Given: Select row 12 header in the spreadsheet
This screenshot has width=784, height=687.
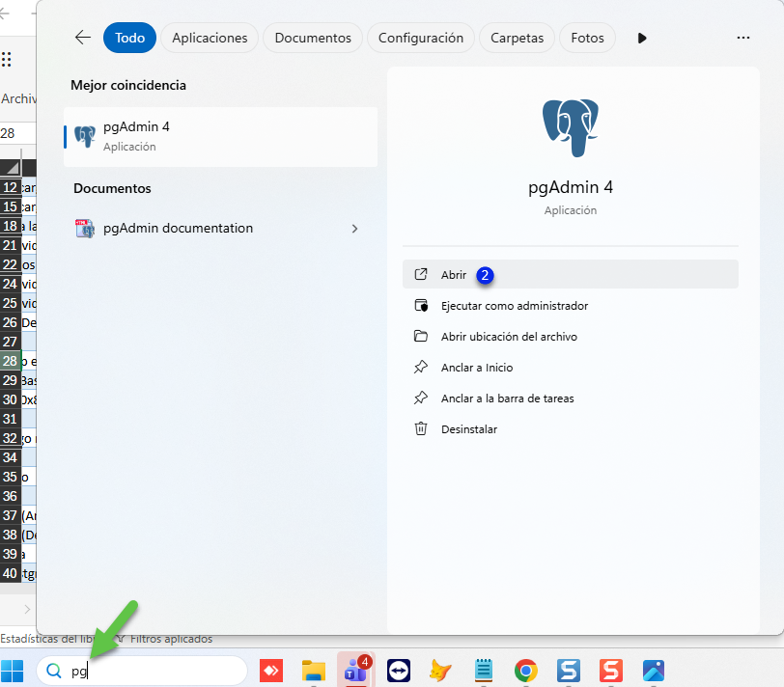Looking at the screenshot, I should (10, 187).
